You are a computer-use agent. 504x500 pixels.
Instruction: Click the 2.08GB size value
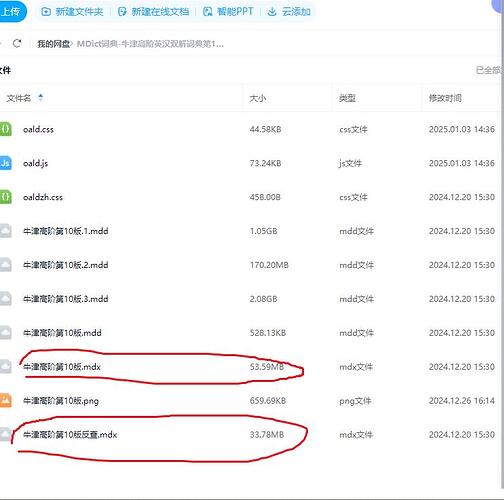point(264,299)
